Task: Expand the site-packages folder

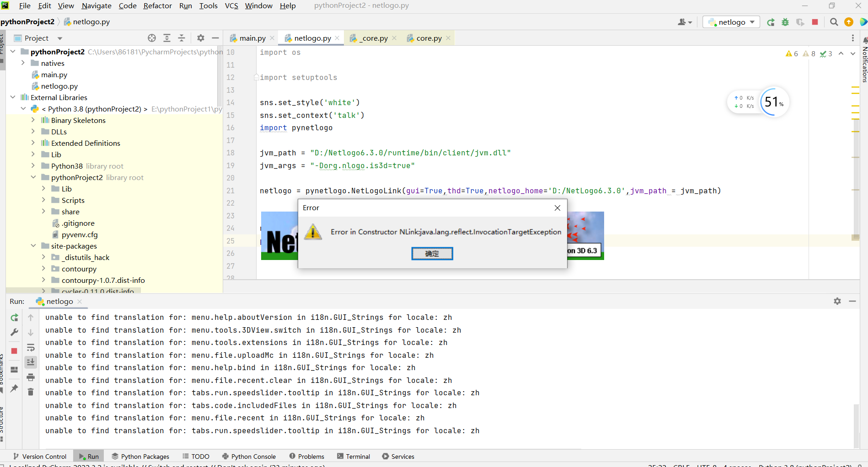Action: (x=33, y=246)
